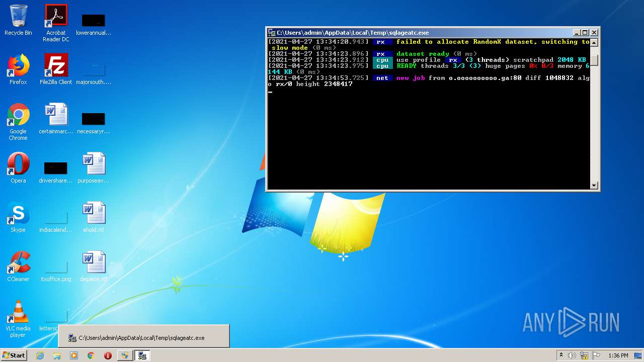Activate the sqlageatc.exe console taskbar button

pos(142,355)
